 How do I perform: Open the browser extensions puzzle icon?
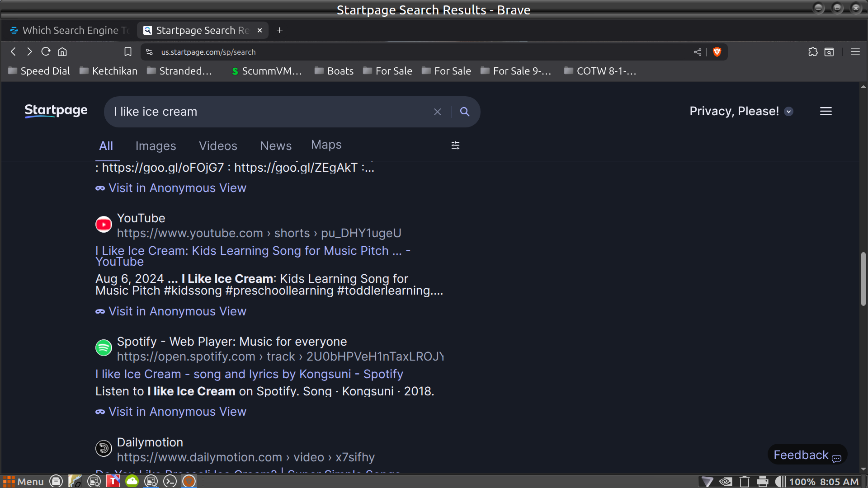[813, 52]
